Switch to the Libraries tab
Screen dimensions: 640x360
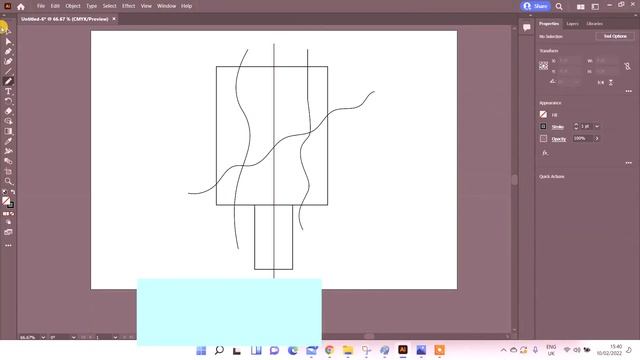click(594, 24)
